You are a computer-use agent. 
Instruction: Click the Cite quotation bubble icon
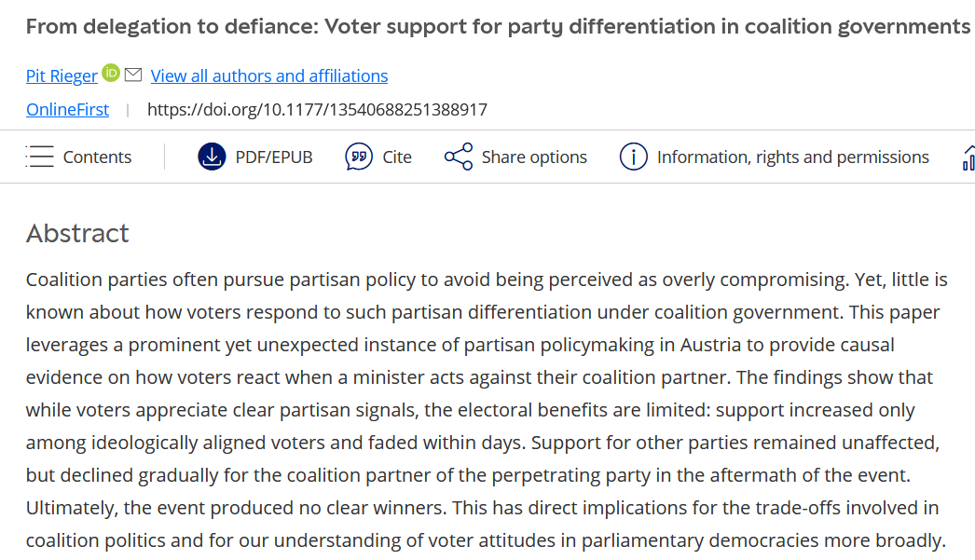(x=359, y=157)
